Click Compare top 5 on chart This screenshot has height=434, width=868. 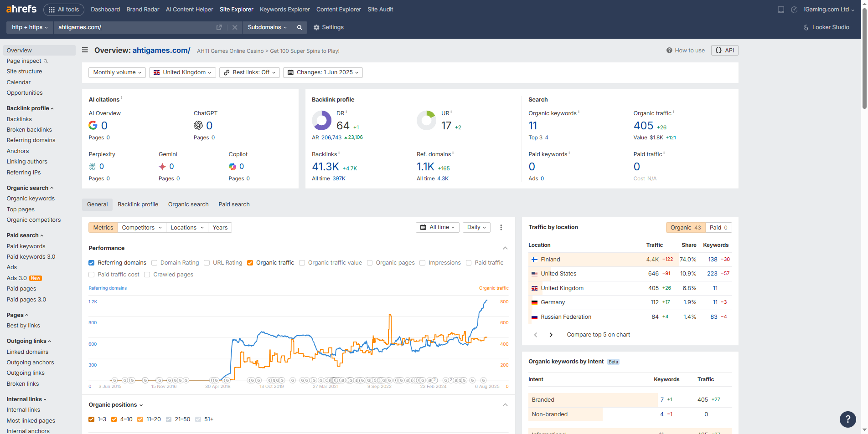coord(598,335)
